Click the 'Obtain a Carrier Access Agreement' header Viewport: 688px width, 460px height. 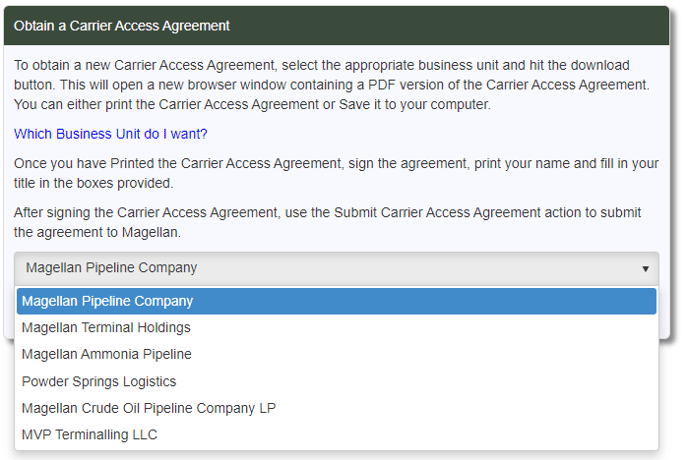pos(122,25)
